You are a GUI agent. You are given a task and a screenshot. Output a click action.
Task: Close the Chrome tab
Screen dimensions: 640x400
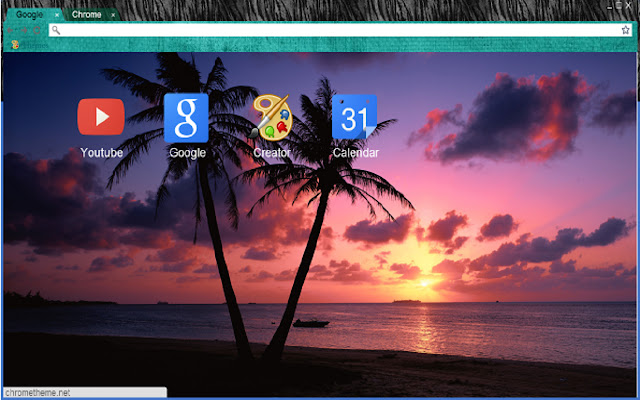[x=113, y=15]
